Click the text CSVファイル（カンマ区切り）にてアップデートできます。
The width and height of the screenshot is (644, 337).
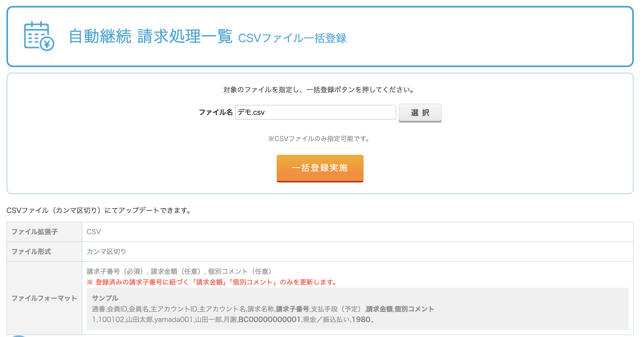tap(99, 210)
